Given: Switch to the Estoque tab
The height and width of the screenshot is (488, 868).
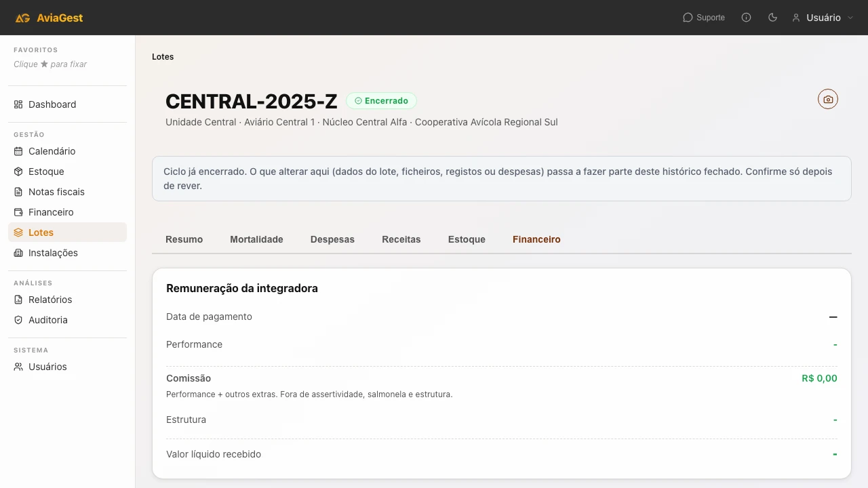Looking at the screenshot, I should [x=467, y=239].
